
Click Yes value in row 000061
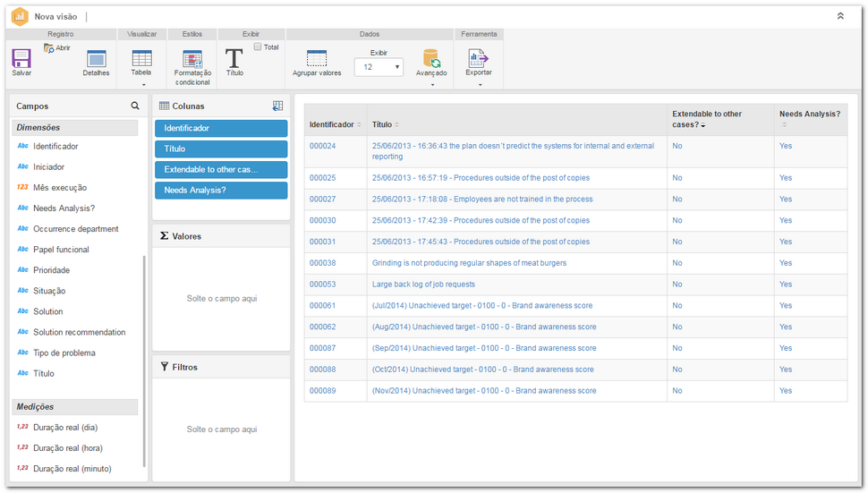coord(786,305)
